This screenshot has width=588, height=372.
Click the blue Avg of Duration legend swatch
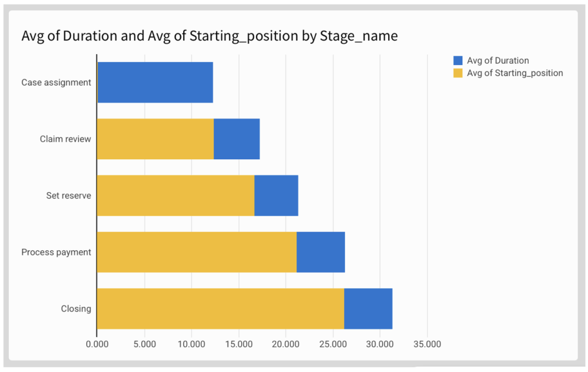(458, 60)
